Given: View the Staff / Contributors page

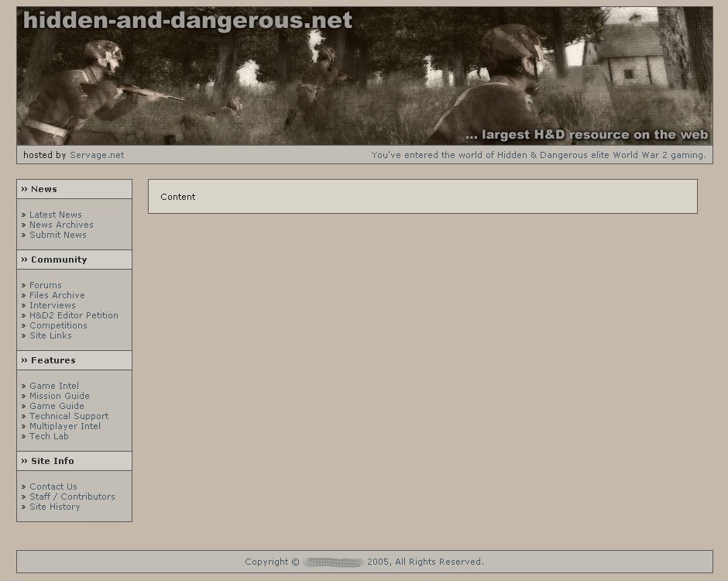Looking at the screenshot, I should pyautogui.click(x=72, y=497).
